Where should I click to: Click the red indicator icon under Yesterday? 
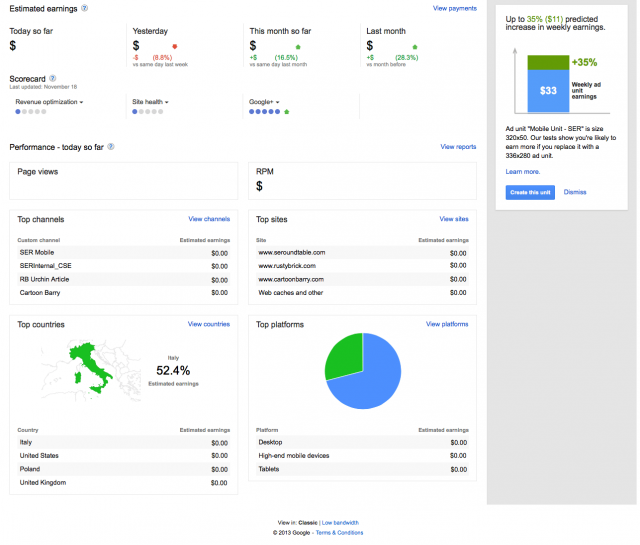click(x=175, y=46)
